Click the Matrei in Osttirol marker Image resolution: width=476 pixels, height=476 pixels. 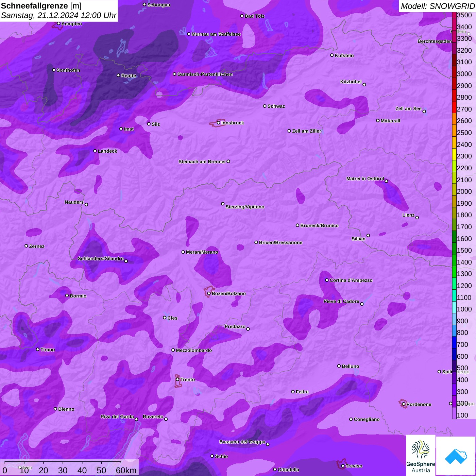click(x=386, y=181)
